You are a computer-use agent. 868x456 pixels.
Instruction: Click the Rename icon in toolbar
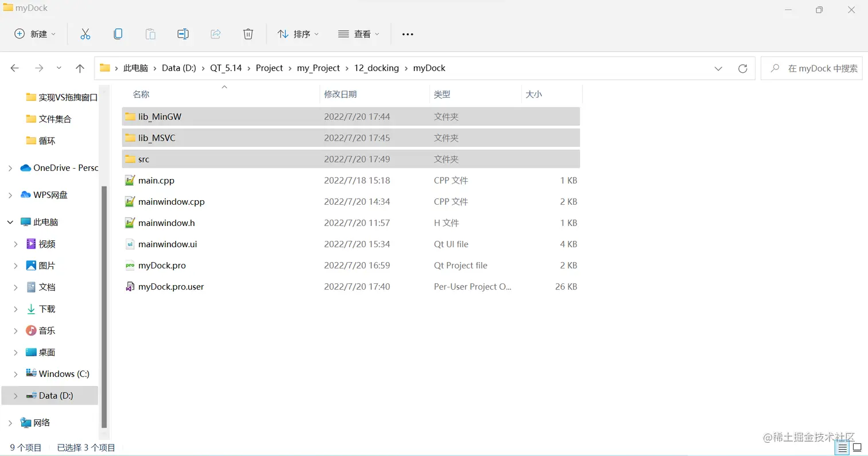pos(183,34)
